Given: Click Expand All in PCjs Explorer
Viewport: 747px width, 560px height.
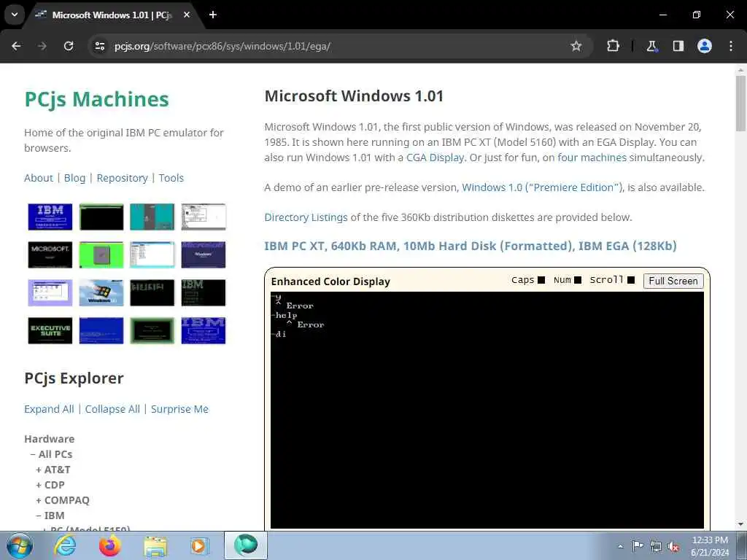Looking at the screenshot, I should (x=49, y=409).
